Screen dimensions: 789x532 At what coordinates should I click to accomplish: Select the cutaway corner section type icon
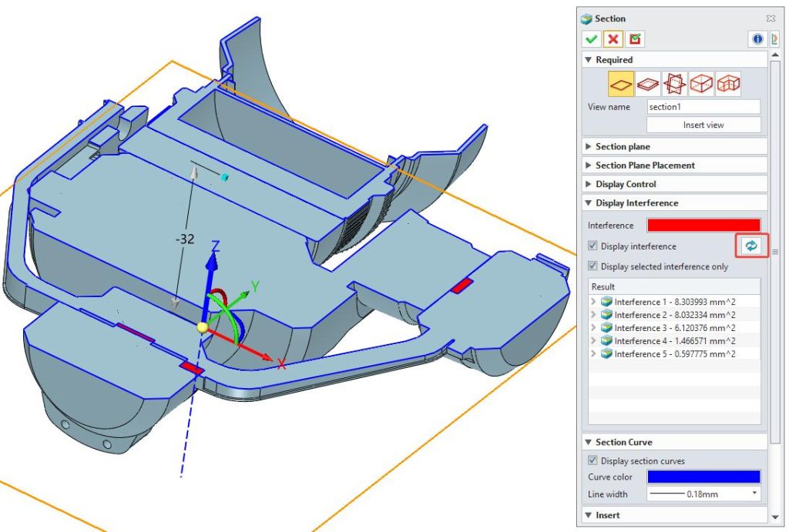click(727, 84)
